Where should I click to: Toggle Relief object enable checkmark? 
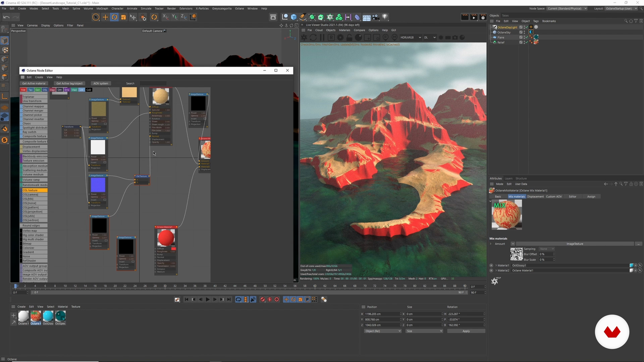pyautogui.click(x=527, y=42)
